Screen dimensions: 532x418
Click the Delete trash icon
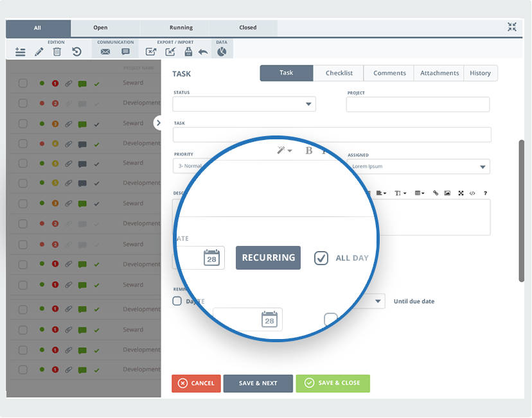pyautogui.click(x=57, y=53)
